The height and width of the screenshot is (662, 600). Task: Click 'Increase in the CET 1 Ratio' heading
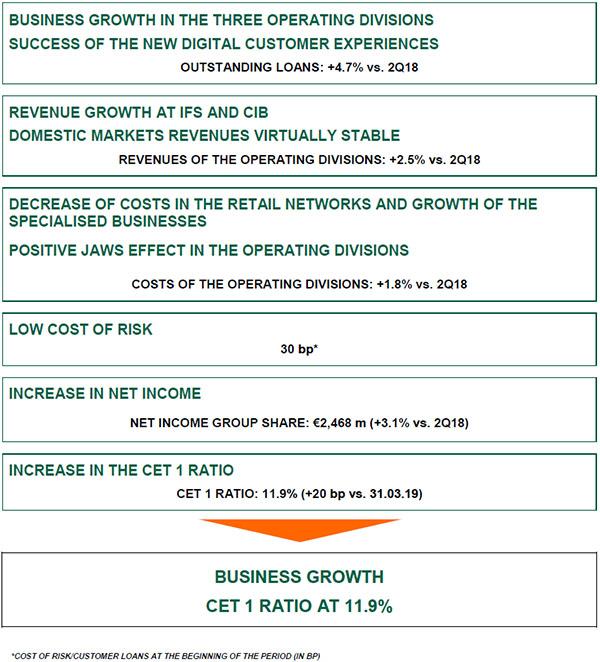pyautogui.click(x=121, y=470)
